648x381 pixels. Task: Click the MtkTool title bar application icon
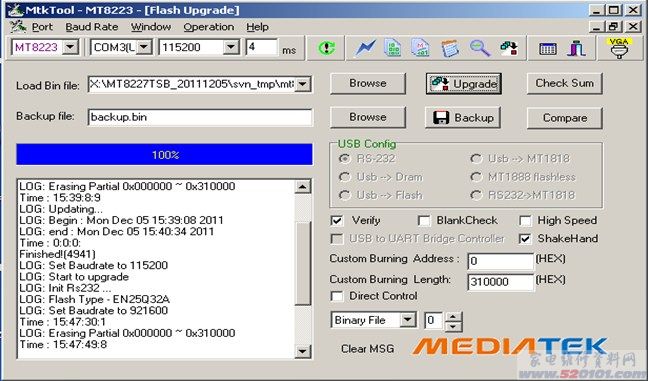(16, 10)
